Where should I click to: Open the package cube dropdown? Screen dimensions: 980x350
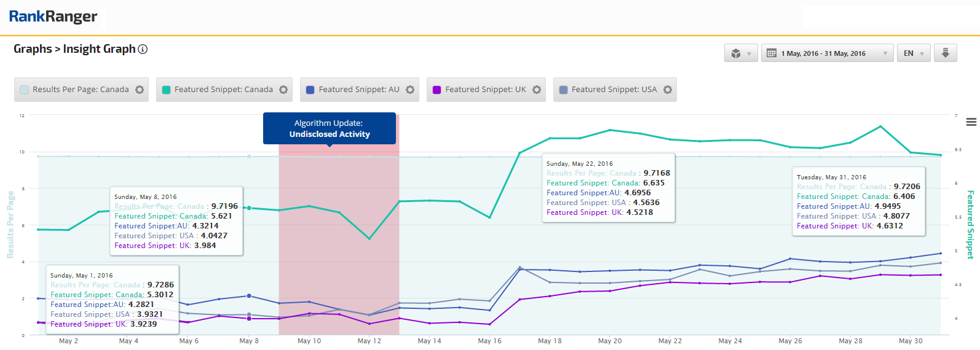[740, 53]
